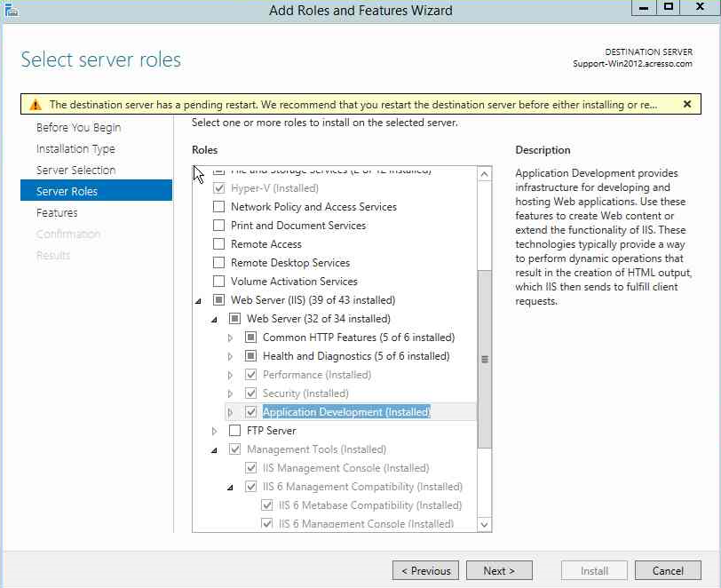Click the yellow warning triangle icon

pos(36,104)
